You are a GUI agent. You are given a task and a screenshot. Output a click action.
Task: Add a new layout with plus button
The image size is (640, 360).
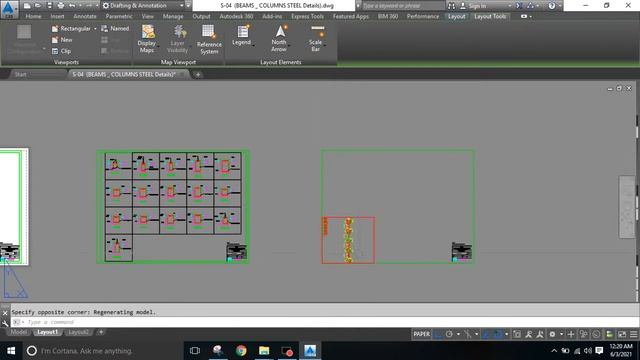[101, 332]
